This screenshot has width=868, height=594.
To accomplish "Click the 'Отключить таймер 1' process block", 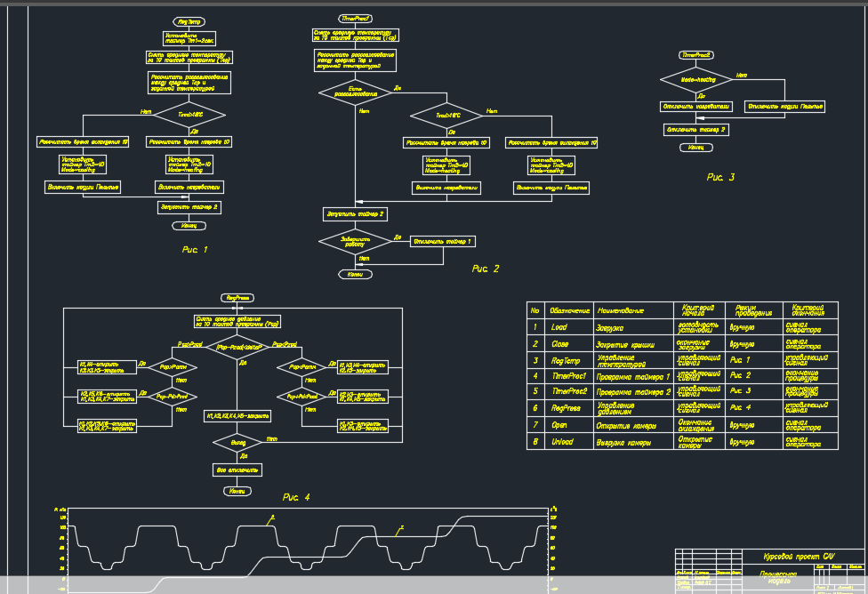I will click(x=443, y=241).
